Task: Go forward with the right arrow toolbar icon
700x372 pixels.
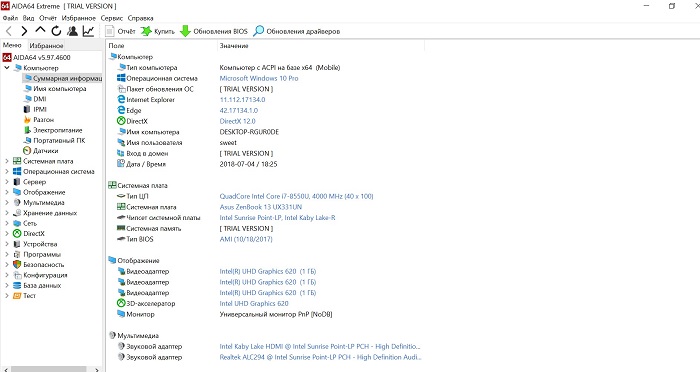Action: click(x=24, y=31)
